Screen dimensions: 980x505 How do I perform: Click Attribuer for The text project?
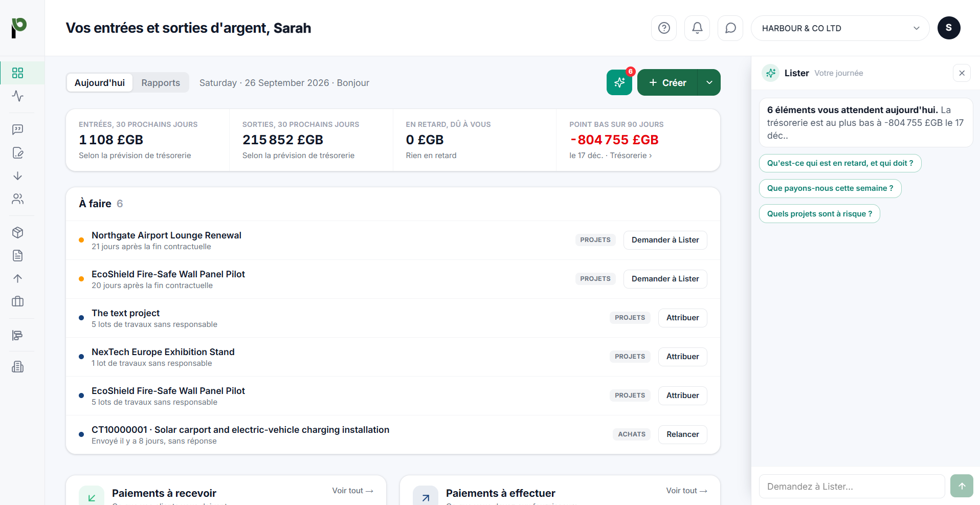coord(682,318)
